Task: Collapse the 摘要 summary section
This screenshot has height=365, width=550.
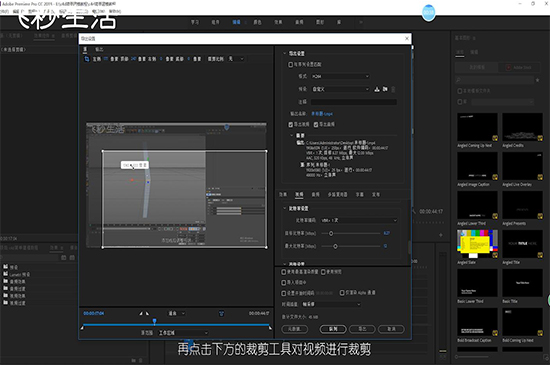Action: [x=291, y=135]
